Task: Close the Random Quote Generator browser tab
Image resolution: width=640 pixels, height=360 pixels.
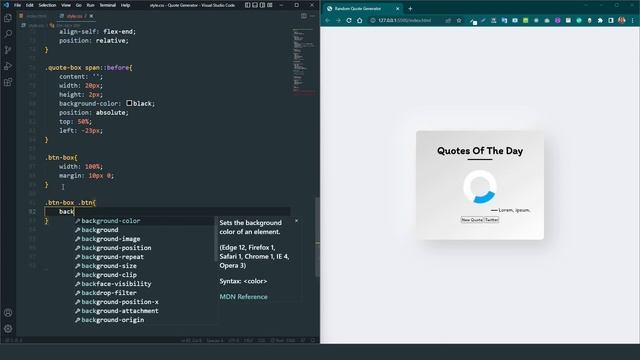Action: [398, 9]
